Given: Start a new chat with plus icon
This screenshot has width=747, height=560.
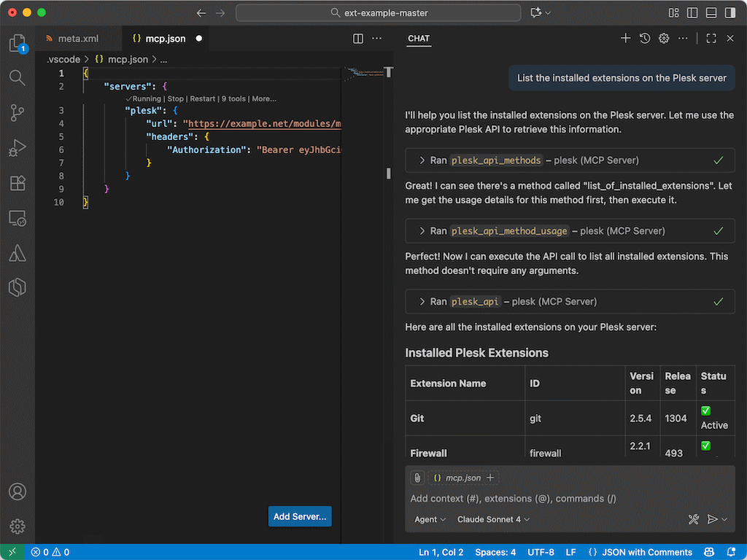Looking at the screenshot, I should click(x=625, y=39).
